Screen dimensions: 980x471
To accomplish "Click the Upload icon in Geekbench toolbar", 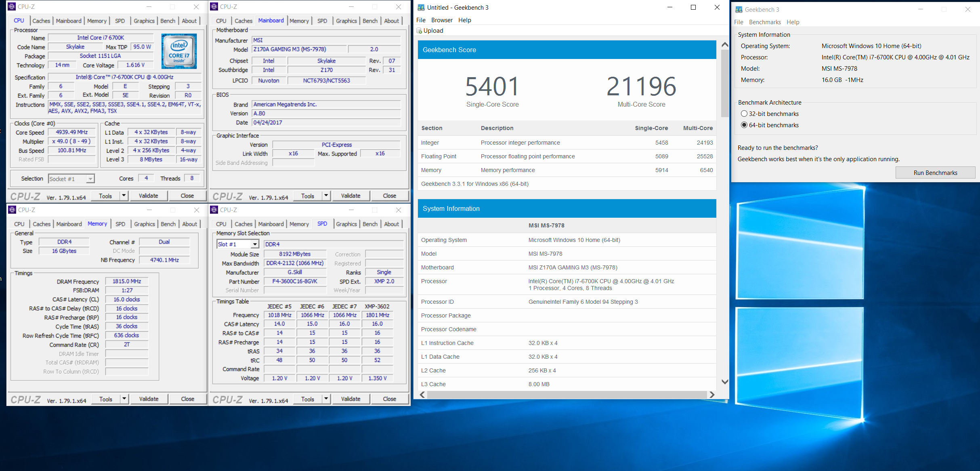I will [419, 31].
